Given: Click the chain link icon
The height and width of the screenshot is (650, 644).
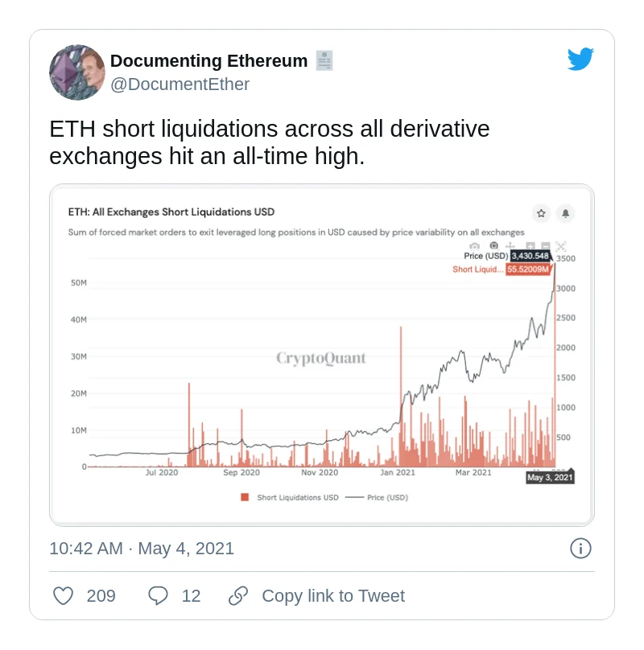Looking at the screenshot, I should point(238,595).
